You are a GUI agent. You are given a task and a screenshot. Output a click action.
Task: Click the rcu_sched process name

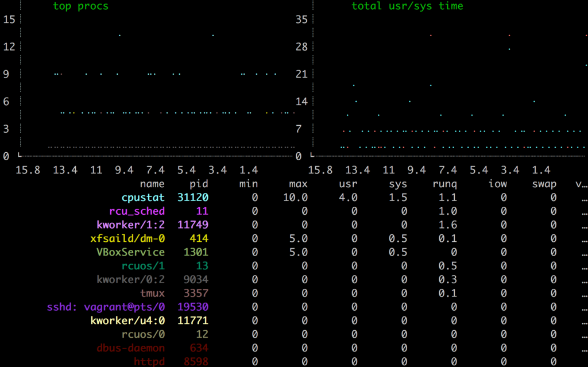click(137, 211)
